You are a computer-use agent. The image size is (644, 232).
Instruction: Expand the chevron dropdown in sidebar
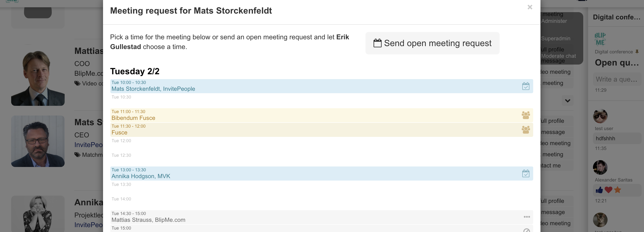click(567, 101)
